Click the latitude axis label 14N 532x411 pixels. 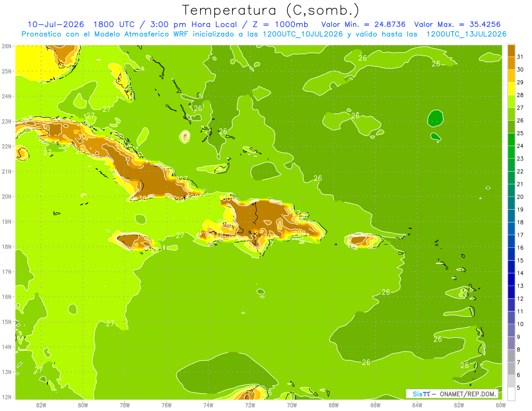[6, 347]
